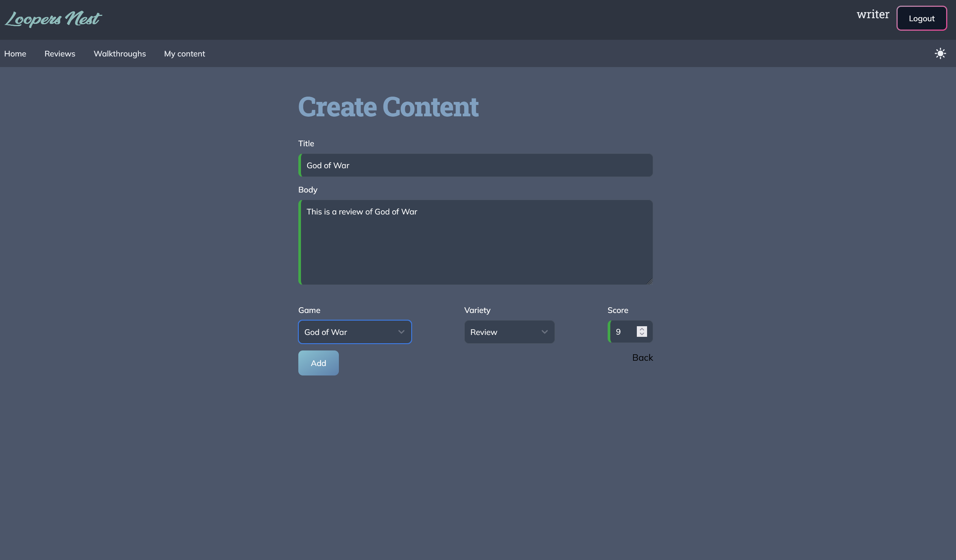
Task: Click the Variety dropdown chevron arrow
Action: [544, 332]
